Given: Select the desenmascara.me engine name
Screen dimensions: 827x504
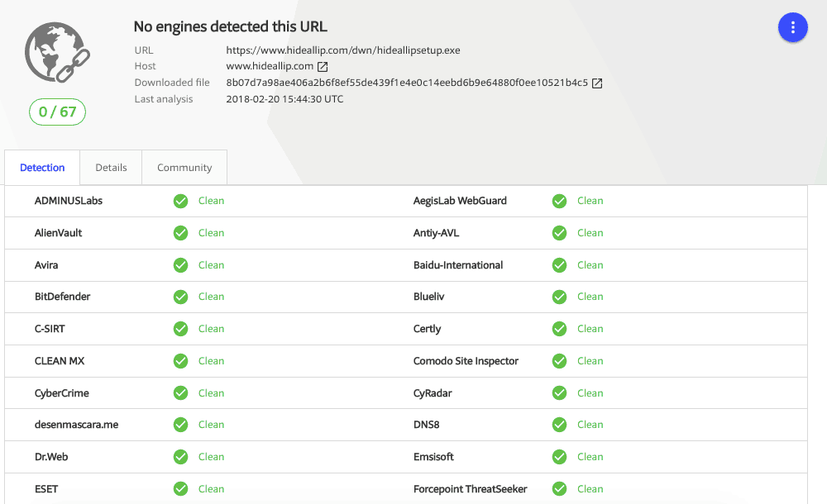Looking at the screenshot, I should click(76, 425).
